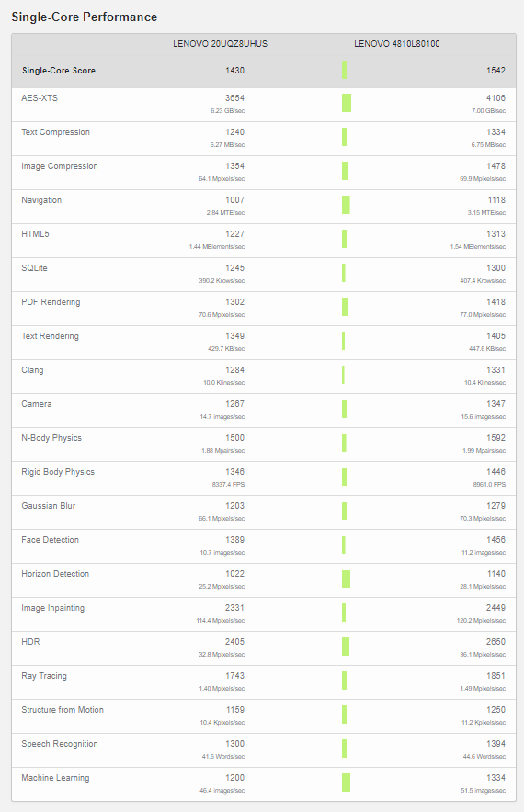Click the green bar in the Horizon Detection row

[346, 579]
